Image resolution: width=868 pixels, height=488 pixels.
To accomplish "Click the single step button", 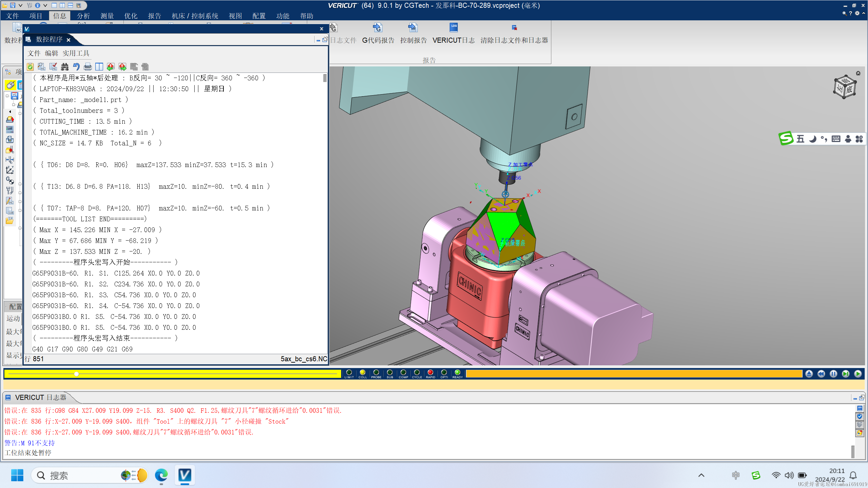I will coord(846,374).
